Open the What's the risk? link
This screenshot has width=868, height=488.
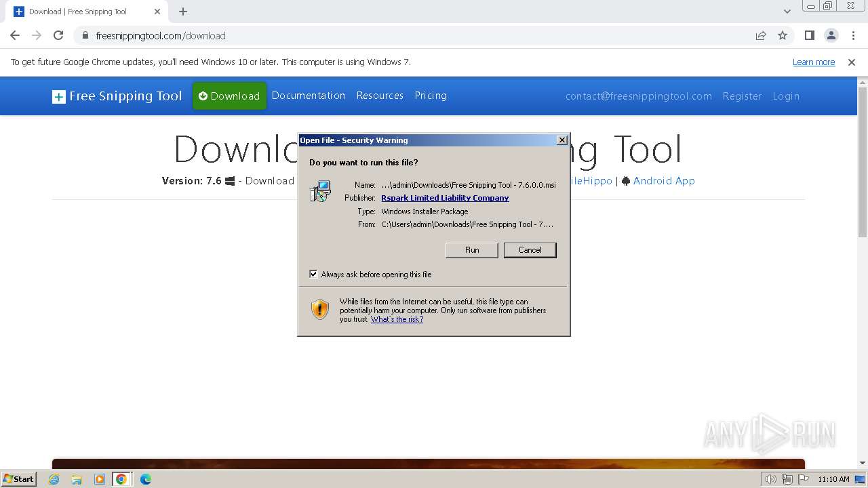pyautogui.click(x=397, y=319)
